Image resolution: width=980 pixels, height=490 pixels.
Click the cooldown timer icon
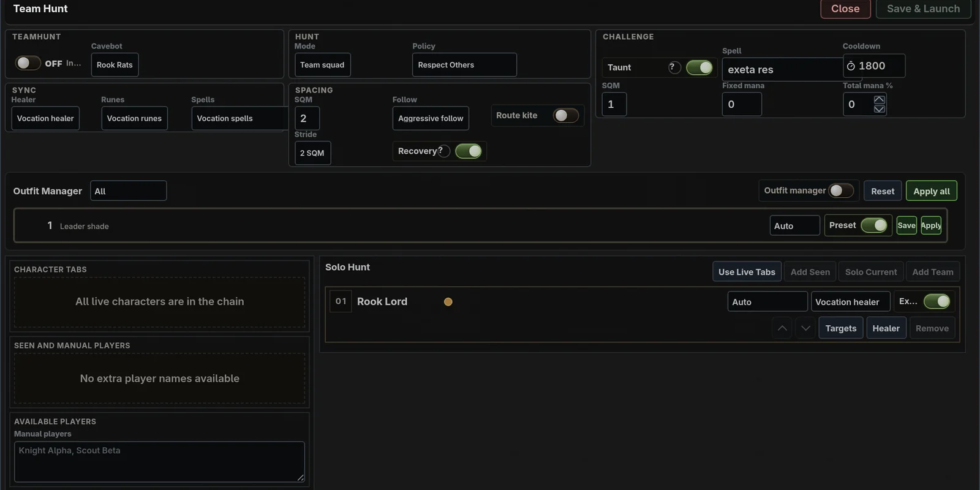[x=851, y=66]
